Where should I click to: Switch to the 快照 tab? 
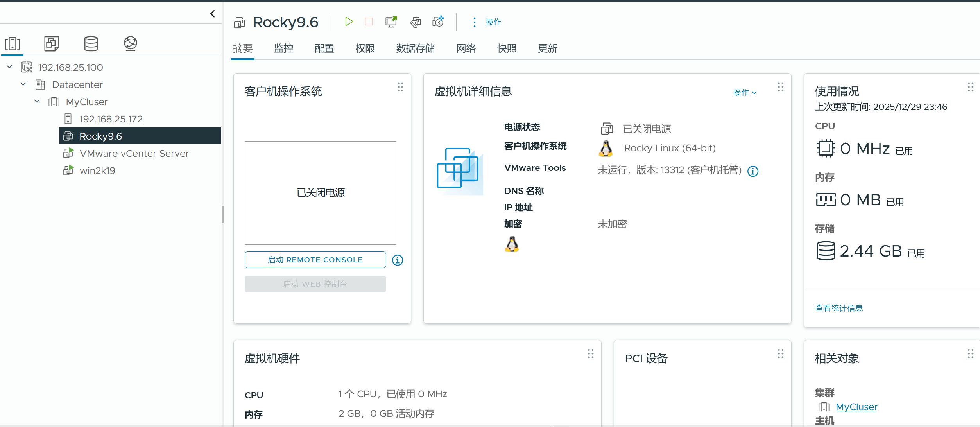pos(507,48)
